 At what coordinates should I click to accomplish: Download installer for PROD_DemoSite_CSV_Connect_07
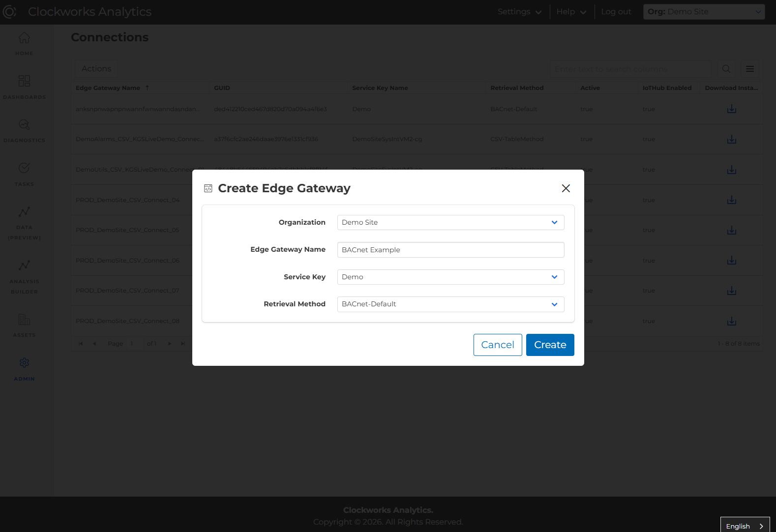click(732, 291)
